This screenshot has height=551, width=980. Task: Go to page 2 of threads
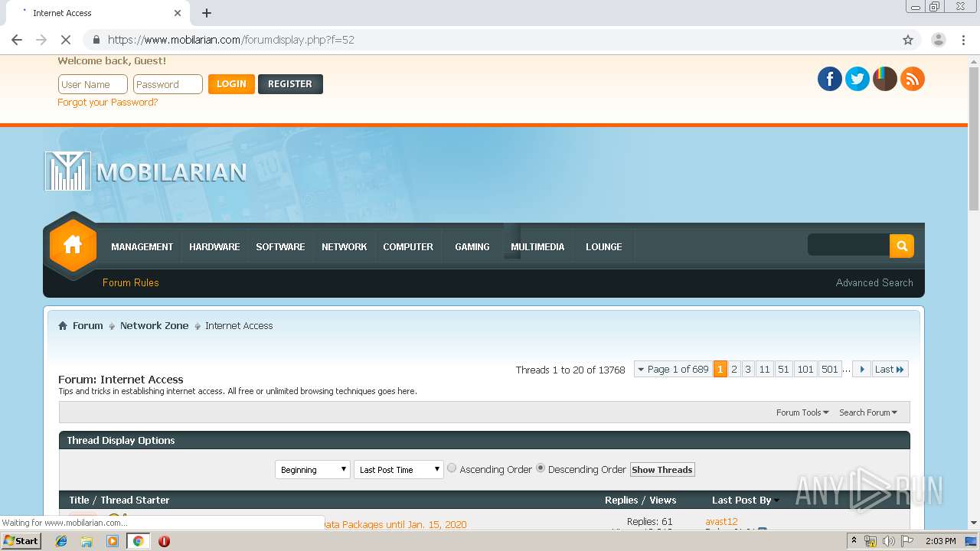pos(734,370)
